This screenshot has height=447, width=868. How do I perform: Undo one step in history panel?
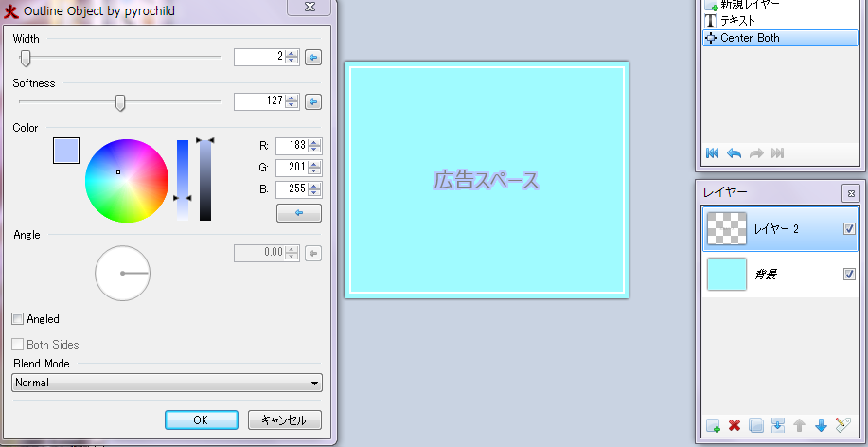[x=734, y=153]
